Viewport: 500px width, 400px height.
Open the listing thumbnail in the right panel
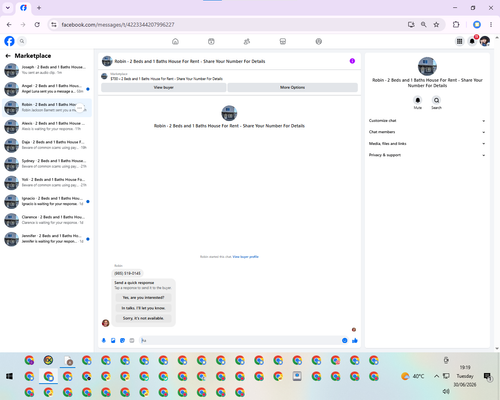click(427, 66)
